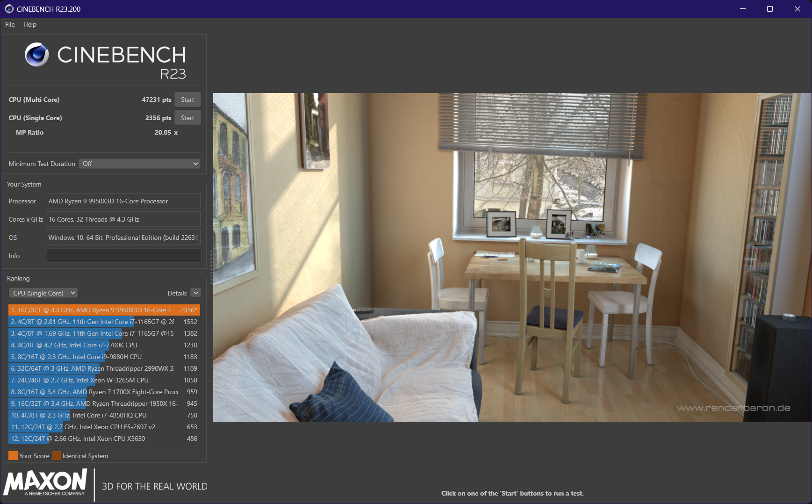Click the OS field

coord(123,238)
